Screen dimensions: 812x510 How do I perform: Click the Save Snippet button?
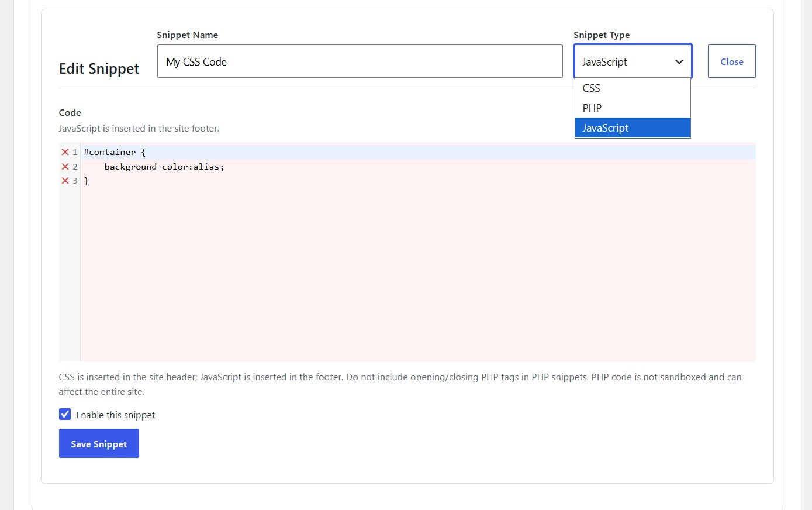coord(99,443)
